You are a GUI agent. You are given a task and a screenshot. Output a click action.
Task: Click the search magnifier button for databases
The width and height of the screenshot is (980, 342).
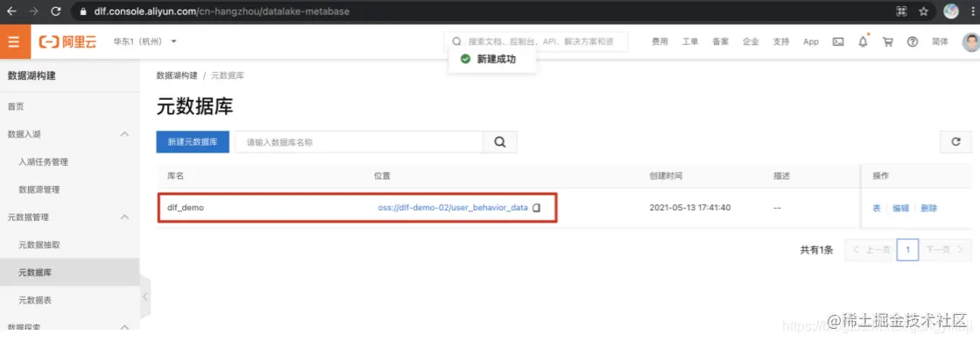pyautogui.click(x=500, y=141)
